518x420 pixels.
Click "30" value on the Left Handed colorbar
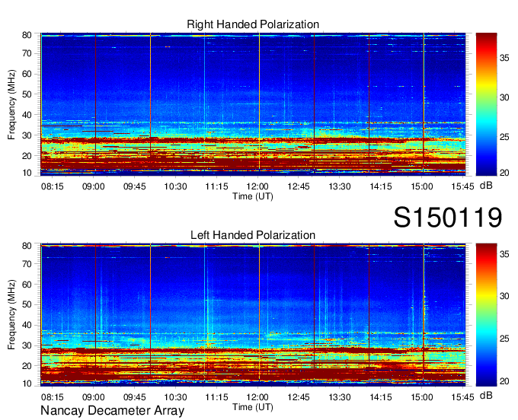(x=504, y=296)
